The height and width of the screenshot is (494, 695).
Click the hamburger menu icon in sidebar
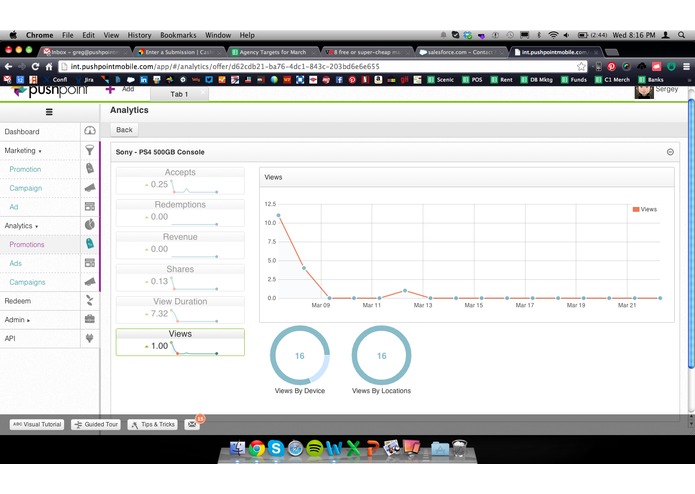click(49, 112)
